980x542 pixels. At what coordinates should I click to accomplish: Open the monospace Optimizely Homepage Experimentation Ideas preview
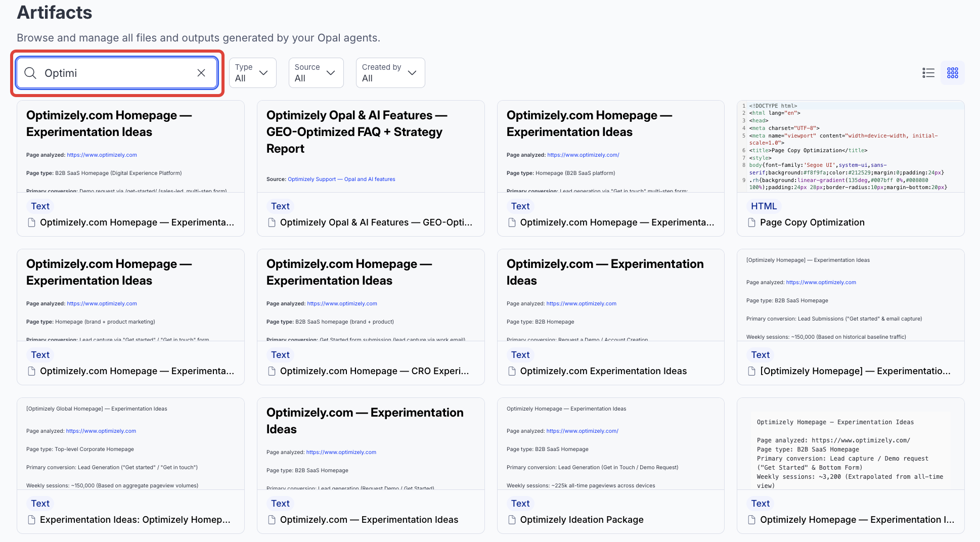click(x=851, y=444)
